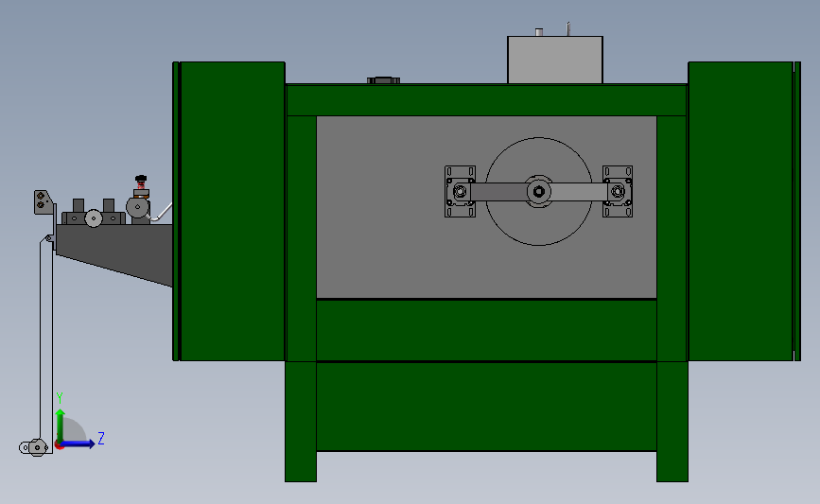This screenshot has height=504, width=820.
Task: Select the left green leg of the frame
Action: [x=301, y=422]
